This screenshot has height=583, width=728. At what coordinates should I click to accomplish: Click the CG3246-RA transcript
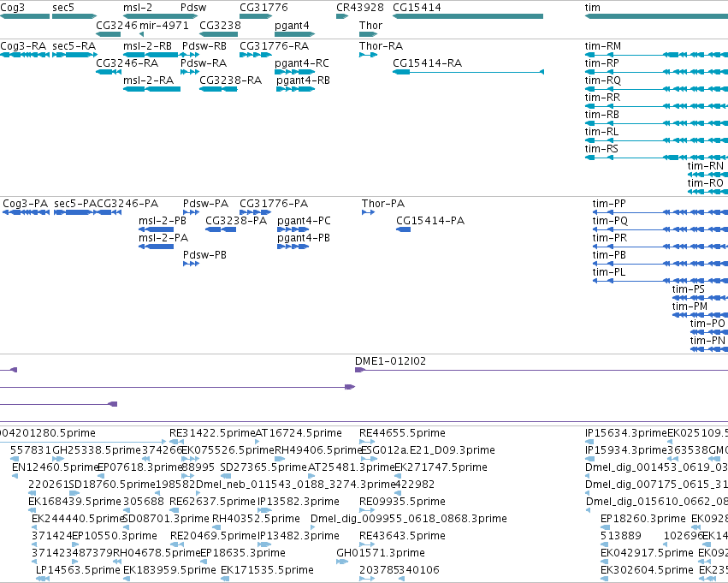(108, 72)
